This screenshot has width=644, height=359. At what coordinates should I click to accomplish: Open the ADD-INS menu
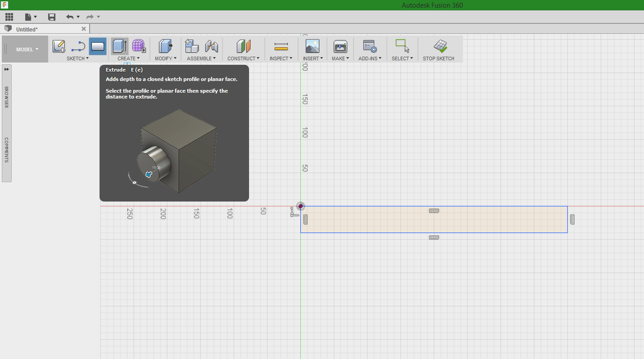coord(370,58)
